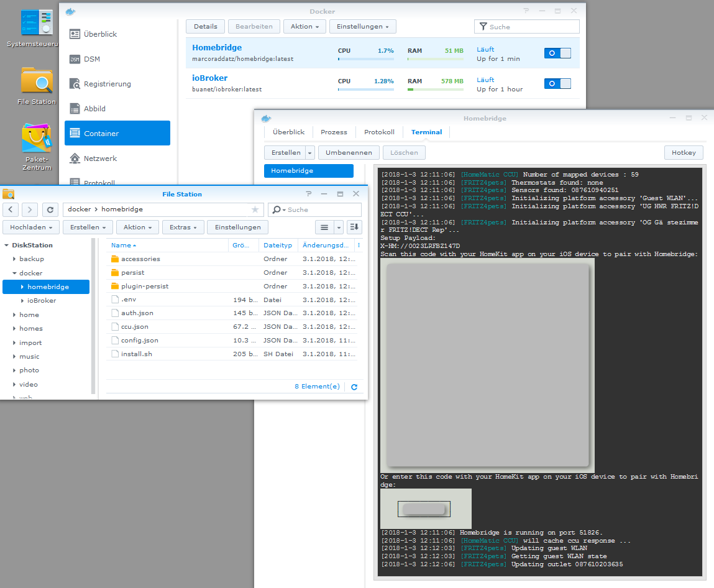The image size is (714, 588).
Task: Open Registrierung section in Docker sidebar
Action: [x=117, y=84]
